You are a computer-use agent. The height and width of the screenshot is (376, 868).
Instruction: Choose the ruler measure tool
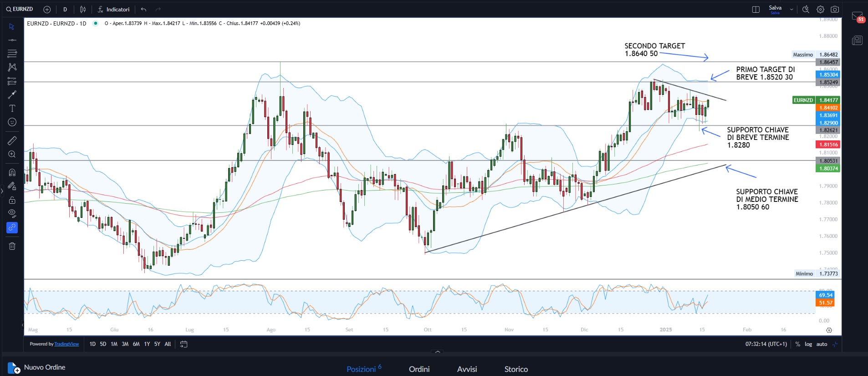point(12,140)
